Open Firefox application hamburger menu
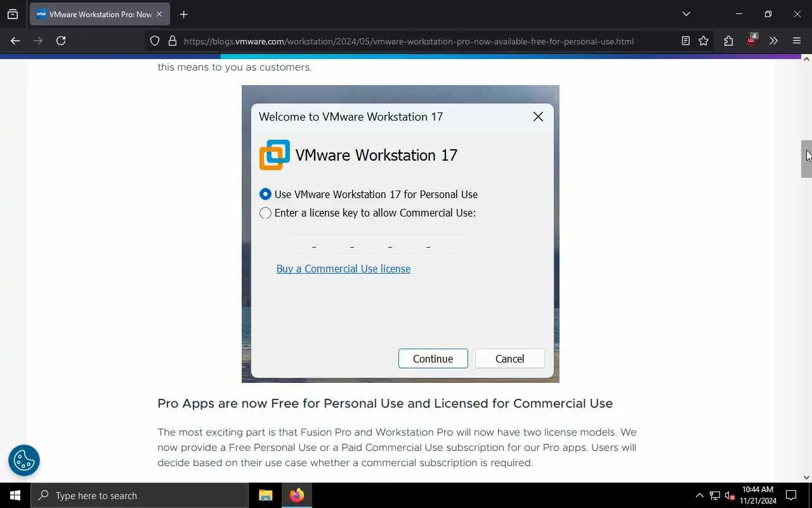The height and width of the screenshot is (508, 812). coord(797,41)
